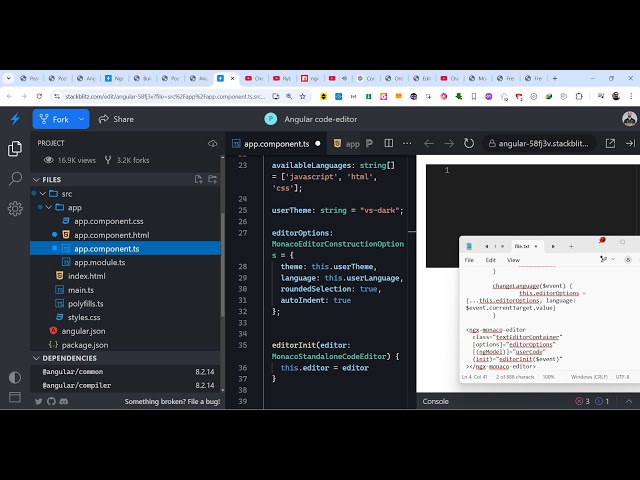Toggle the light/dark theme icon
This screenshot has width=640, height=480.
15,377
